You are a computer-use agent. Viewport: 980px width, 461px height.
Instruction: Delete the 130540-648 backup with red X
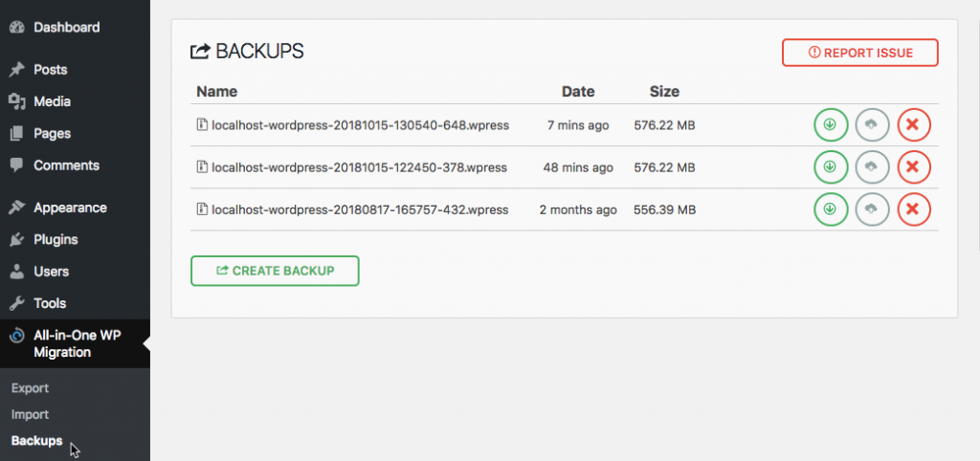click(x=914, y=125)
